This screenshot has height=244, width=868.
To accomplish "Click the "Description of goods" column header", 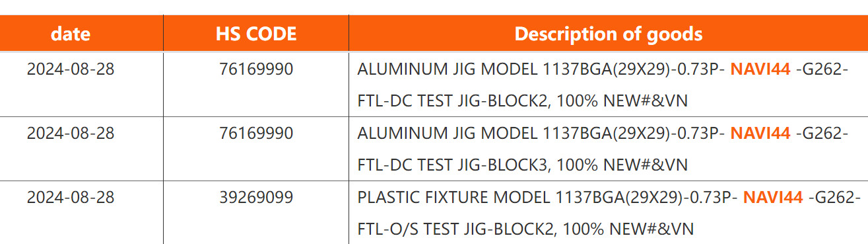I will 609,34.
